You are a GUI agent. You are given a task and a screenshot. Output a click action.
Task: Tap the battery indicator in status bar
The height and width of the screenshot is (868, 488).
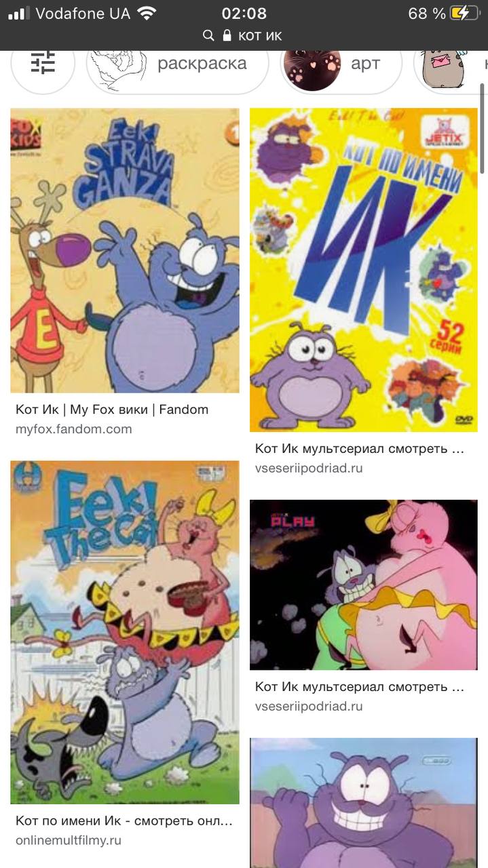coord(464,13)
